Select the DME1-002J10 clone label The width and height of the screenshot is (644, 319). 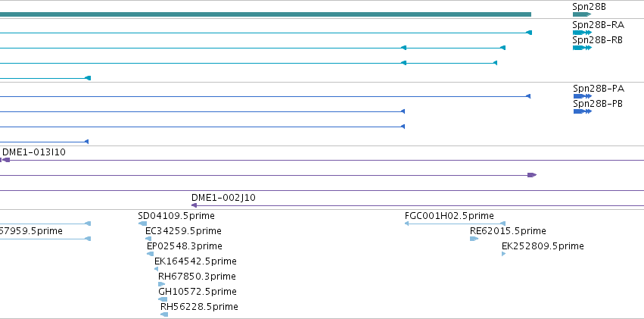[223, 198]
